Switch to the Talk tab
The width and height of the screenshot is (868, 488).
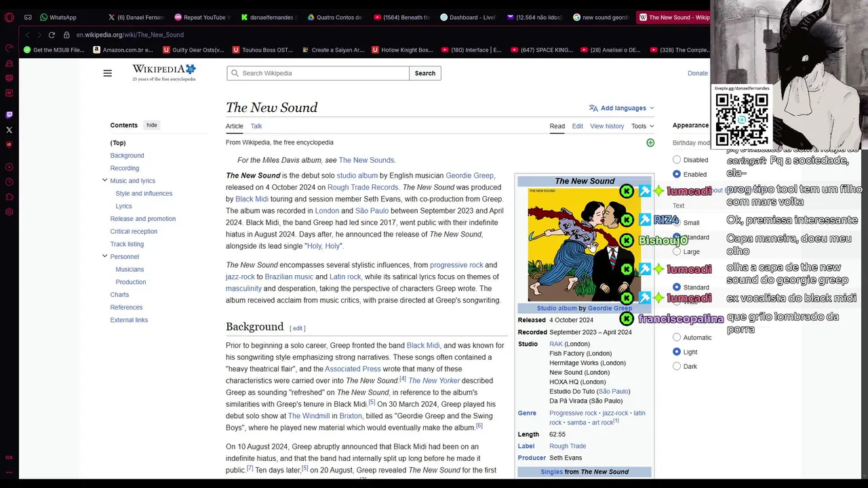click(256, 126)
